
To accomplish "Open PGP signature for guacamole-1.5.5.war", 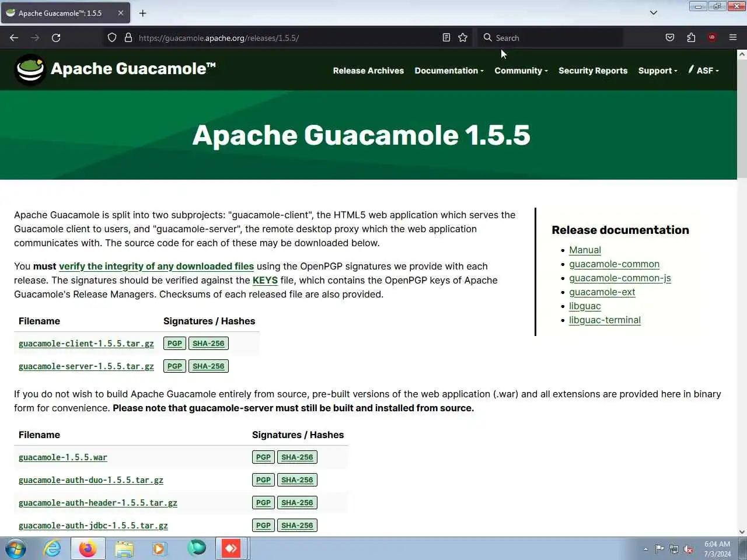I will point(263,457).
